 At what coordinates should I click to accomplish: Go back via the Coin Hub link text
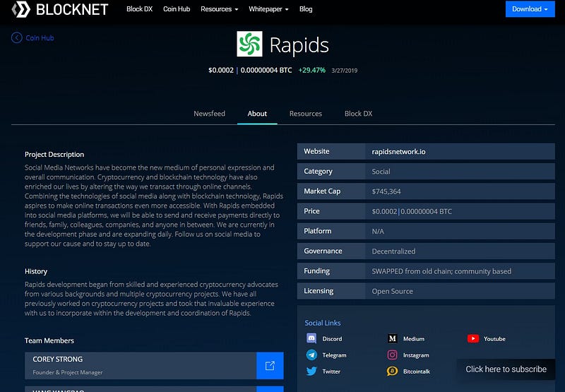(40, 38)
